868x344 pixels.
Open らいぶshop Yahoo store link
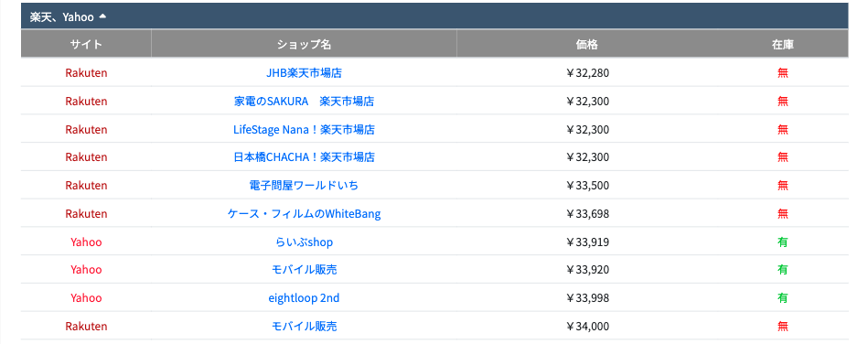(304, 242)
